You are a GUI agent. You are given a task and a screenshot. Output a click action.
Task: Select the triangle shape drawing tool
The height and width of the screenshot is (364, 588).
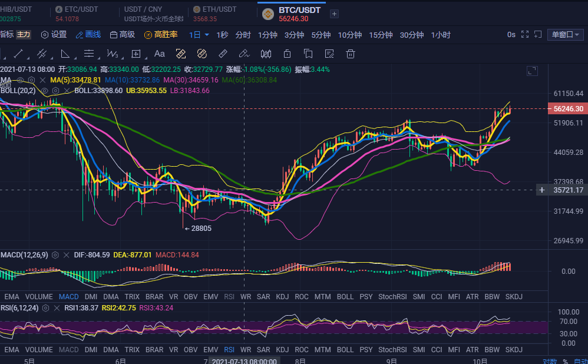(65, 54)
